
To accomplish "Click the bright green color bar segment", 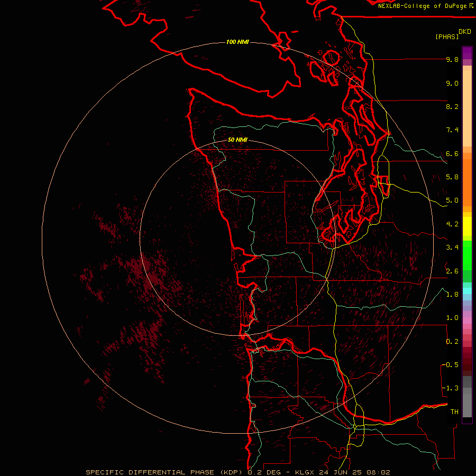I will [467, 255].
